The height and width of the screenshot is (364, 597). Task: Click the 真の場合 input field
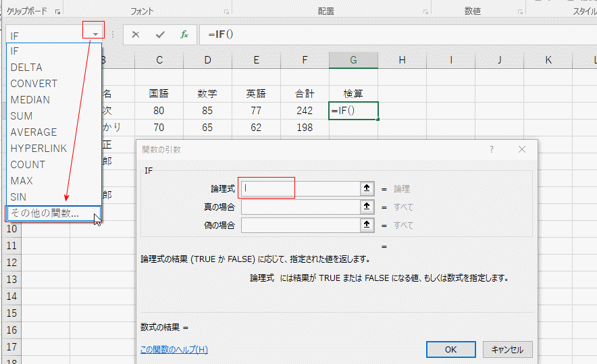pyautogui.click(x=298, y=207)
